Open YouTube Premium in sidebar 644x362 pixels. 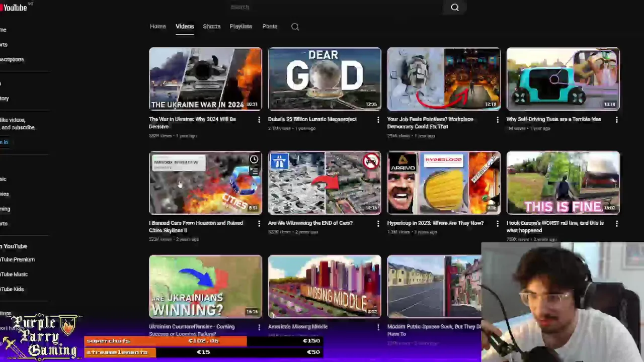[x=17, y=259]
